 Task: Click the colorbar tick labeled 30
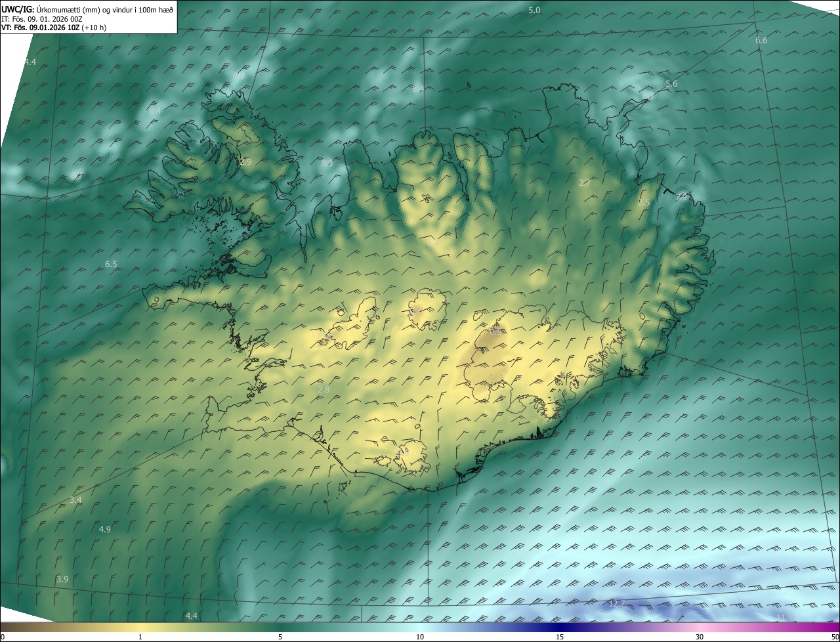tap(700, 637)
